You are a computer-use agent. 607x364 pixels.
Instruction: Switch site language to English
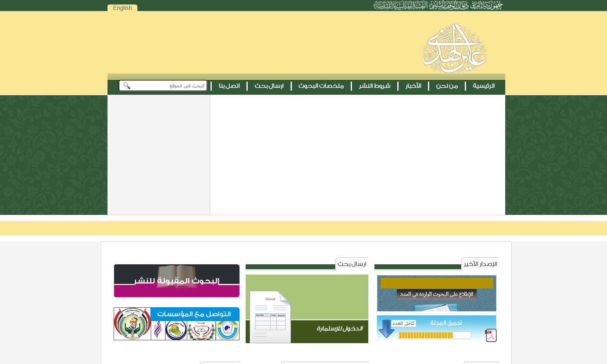tap(122, 8)
